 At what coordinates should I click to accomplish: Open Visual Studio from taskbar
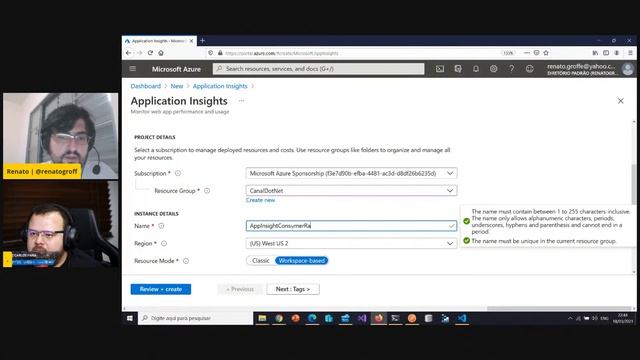362,318
